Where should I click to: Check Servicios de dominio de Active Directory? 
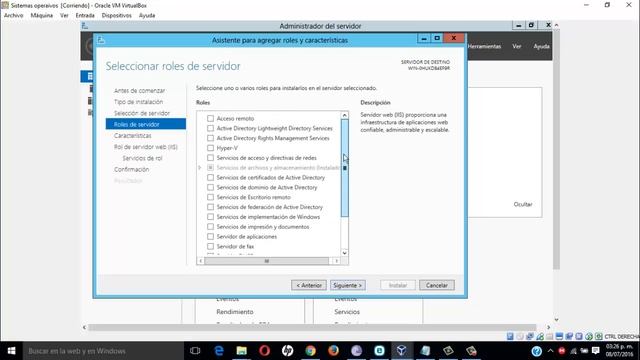(x=210, y=187)
